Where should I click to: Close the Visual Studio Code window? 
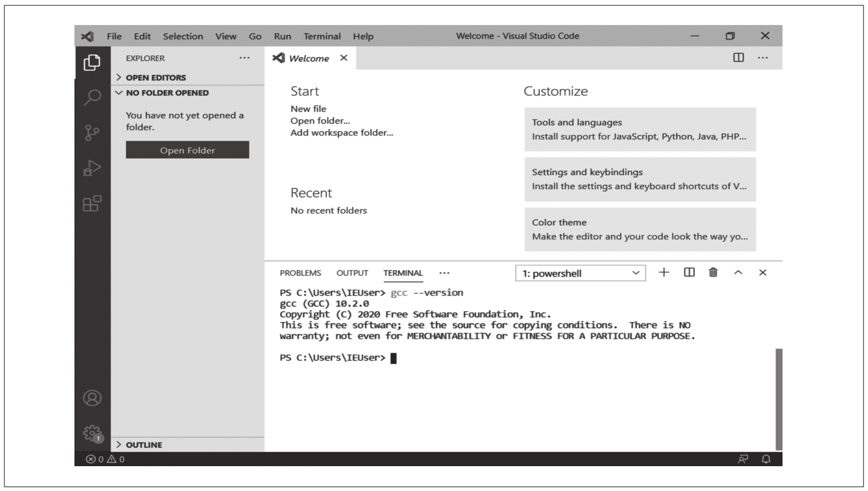click(765, 36)
